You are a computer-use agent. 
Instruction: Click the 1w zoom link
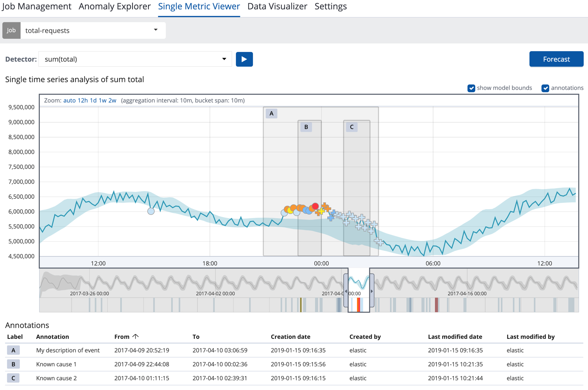103,100
